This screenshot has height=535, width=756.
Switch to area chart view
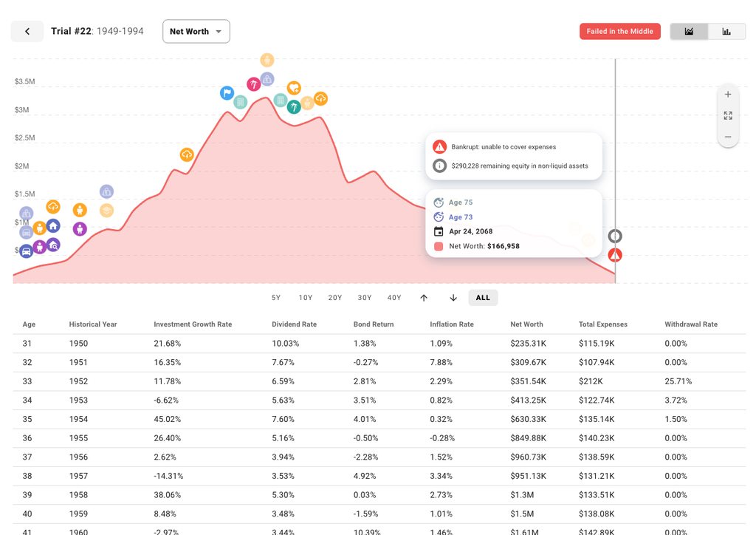click(x=689, y=31)
